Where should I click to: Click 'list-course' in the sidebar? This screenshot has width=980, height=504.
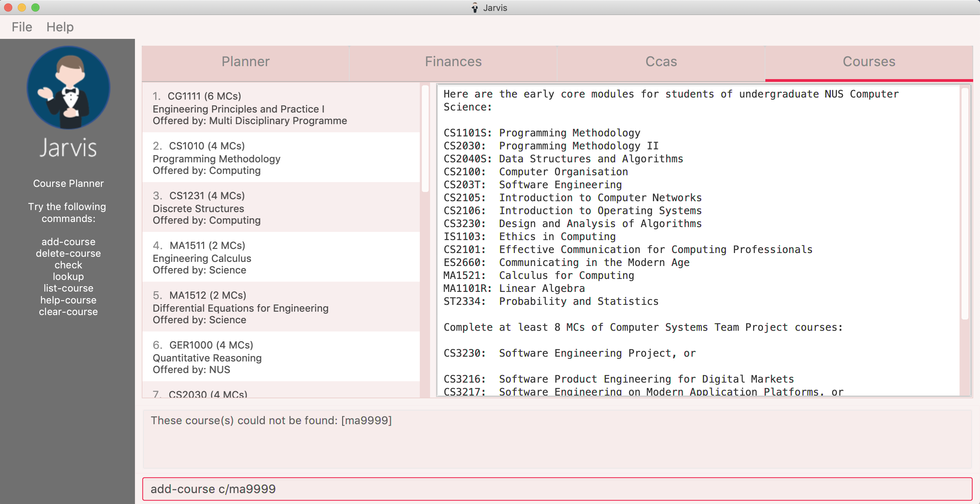[68, 288]
